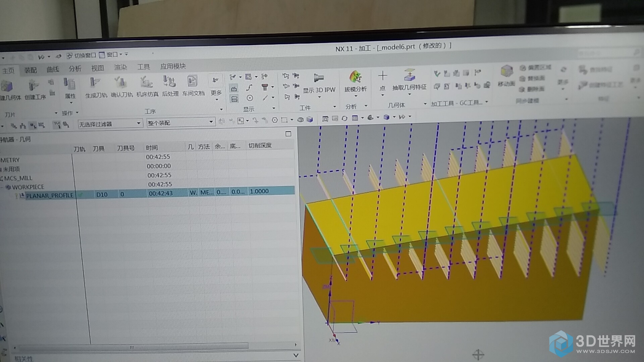Click 刀具号 column header
The image size is (644, 362).
point(126,148)
